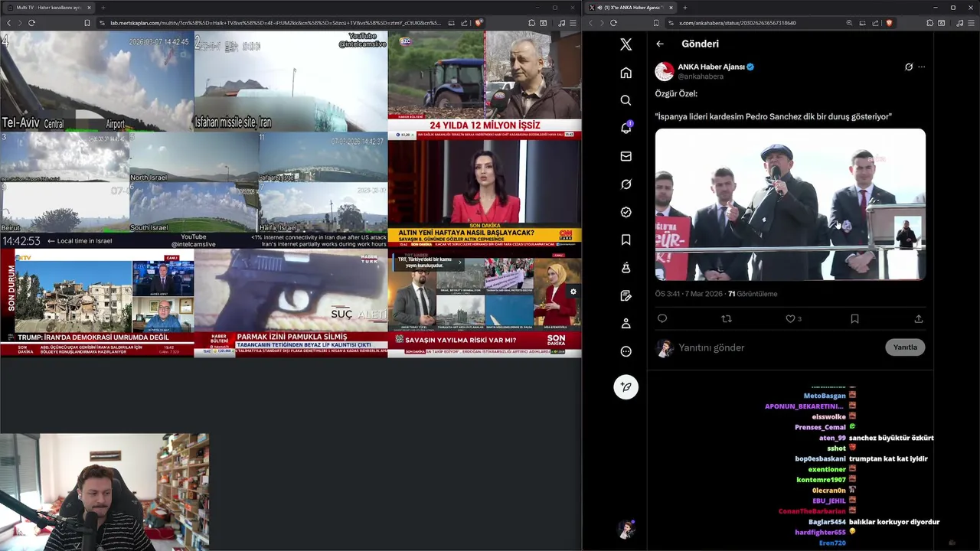Select the Multi TV browser tab
Screen dimensions: 980x551
48,8
